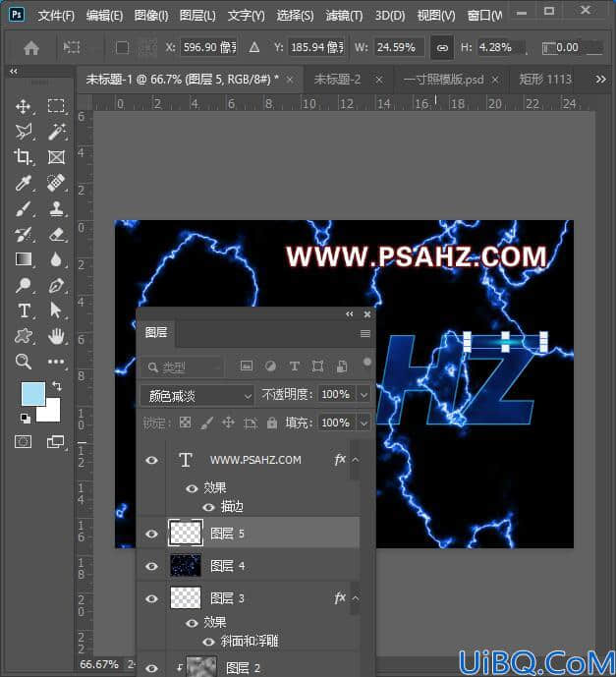Hide 图层 5 with its eye icon
The image size is (616, 677).
click(151, 534)
